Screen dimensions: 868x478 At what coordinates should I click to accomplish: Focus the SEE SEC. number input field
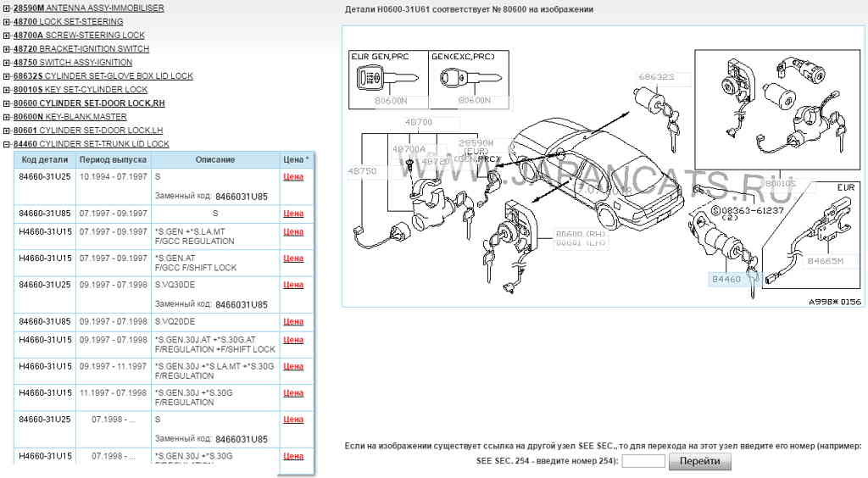[643, 462]
